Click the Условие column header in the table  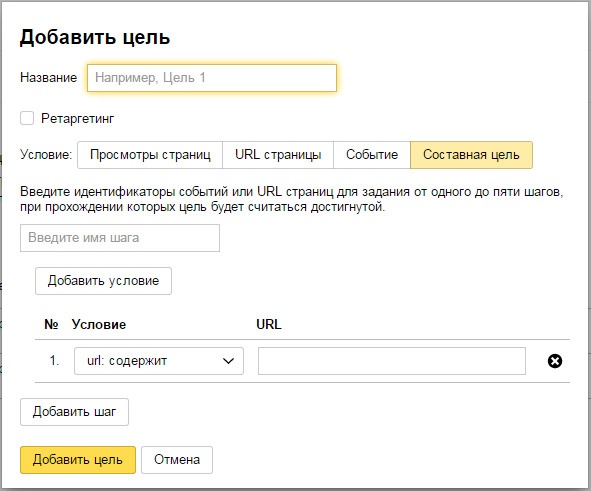(99, 324)
